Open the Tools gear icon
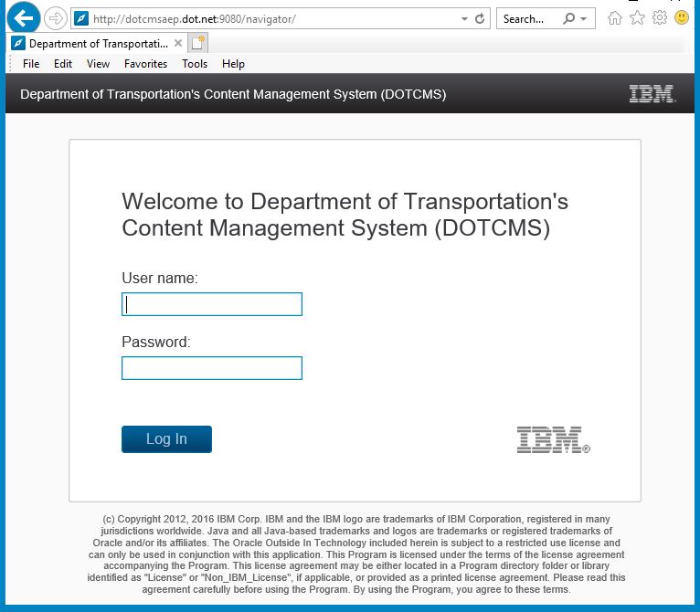700x612 pixels. pos(660,18)
